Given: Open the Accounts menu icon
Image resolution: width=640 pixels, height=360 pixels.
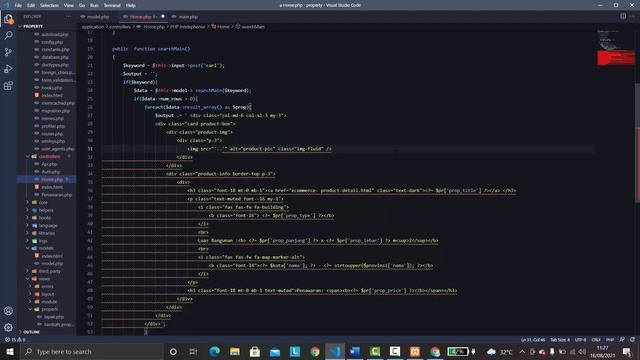Looking at the screenshot, I should tap(8, 311).
